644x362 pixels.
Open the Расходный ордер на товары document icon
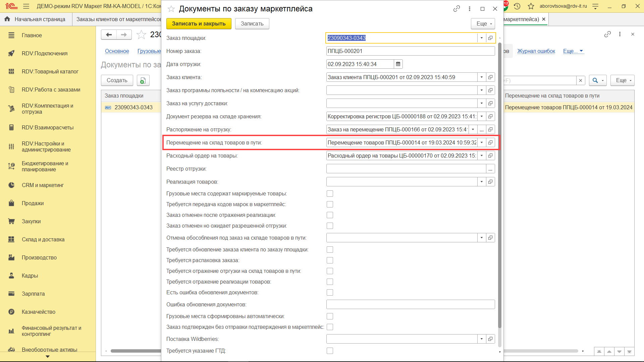[x=490, y=156]
